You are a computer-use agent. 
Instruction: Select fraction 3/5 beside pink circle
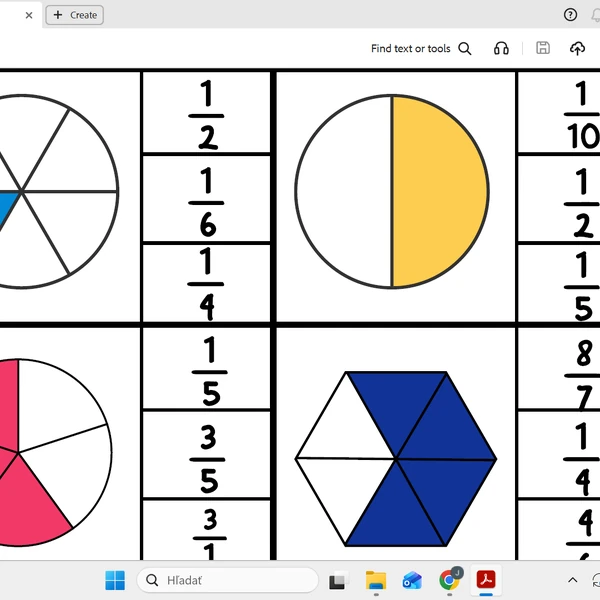(x=208, y=459)
